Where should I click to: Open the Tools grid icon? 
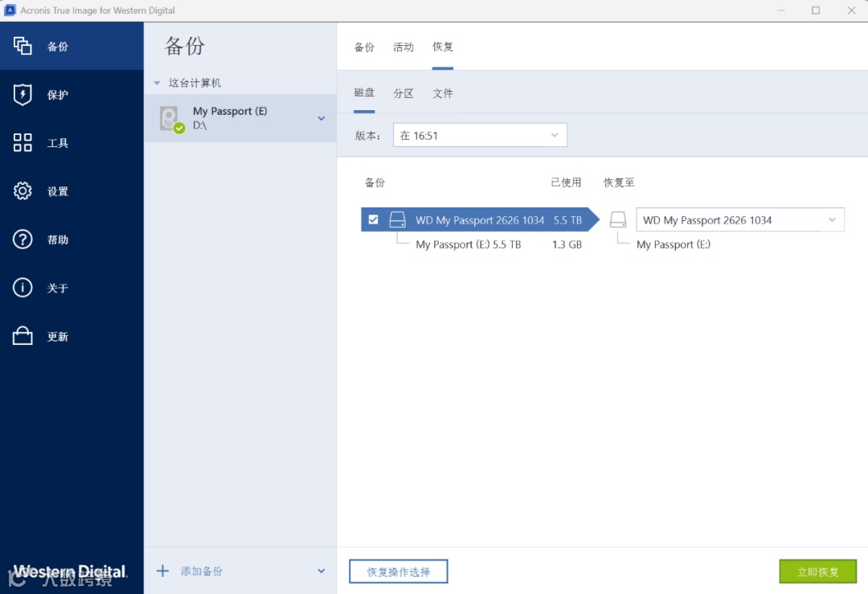23,142
